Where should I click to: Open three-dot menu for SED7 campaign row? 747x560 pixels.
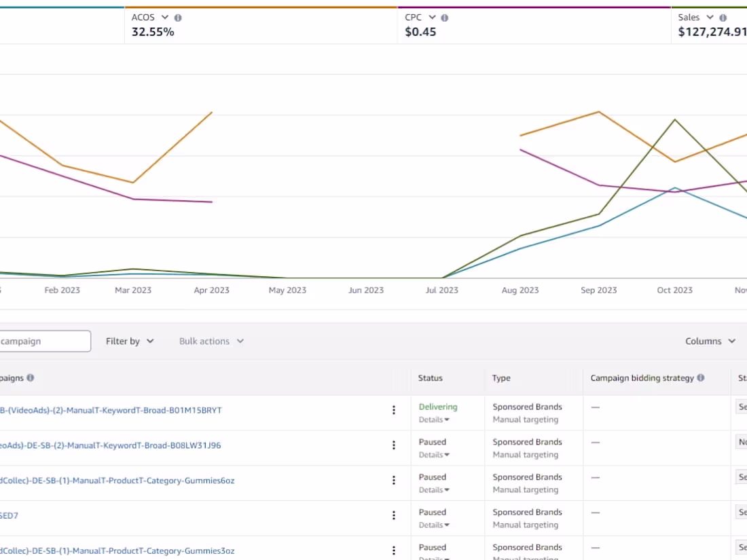coord(393,515)
